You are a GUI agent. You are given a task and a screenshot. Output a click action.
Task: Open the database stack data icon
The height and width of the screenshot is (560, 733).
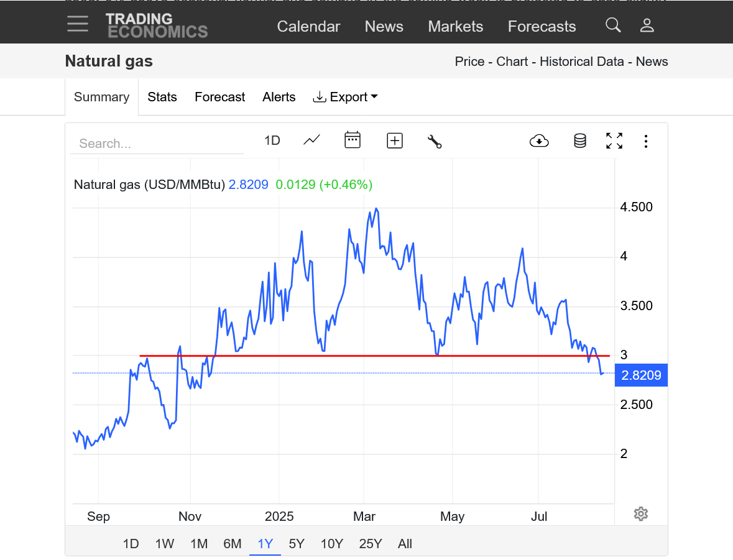pos(579,141)
